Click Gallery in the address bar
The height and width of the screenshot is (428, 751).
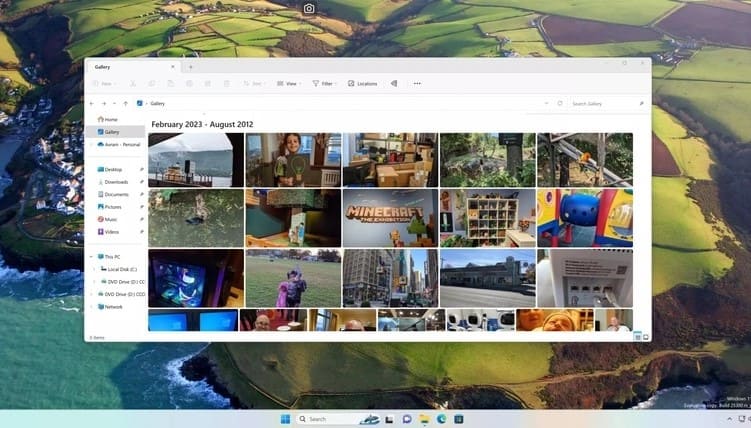point(158,103)
